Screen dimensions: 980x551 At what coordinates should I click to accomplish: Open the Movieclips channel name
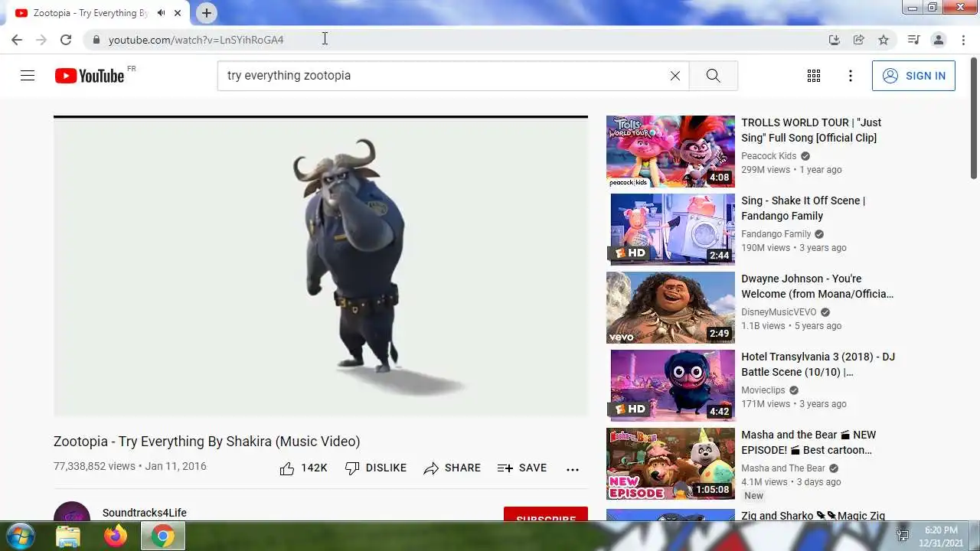tap(763, 390)
